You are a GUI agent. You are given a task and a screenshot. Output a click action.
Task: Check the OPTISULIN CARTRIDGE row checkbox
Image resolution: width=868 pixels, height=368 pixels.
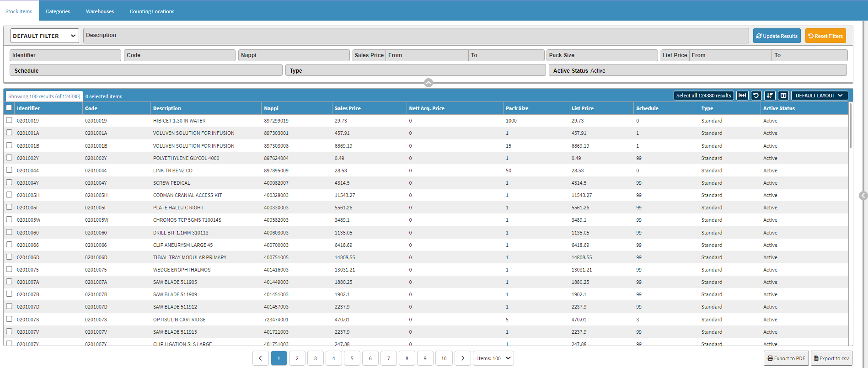9,319
